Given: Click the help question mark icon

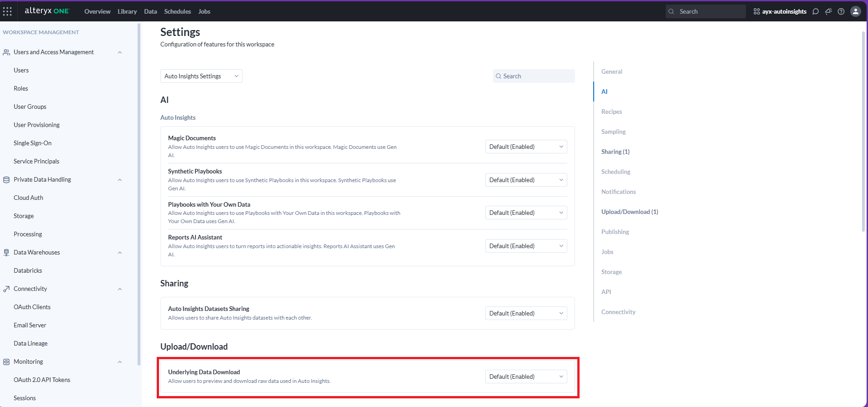Looking at the screenshot, I should tap(841, 11).
